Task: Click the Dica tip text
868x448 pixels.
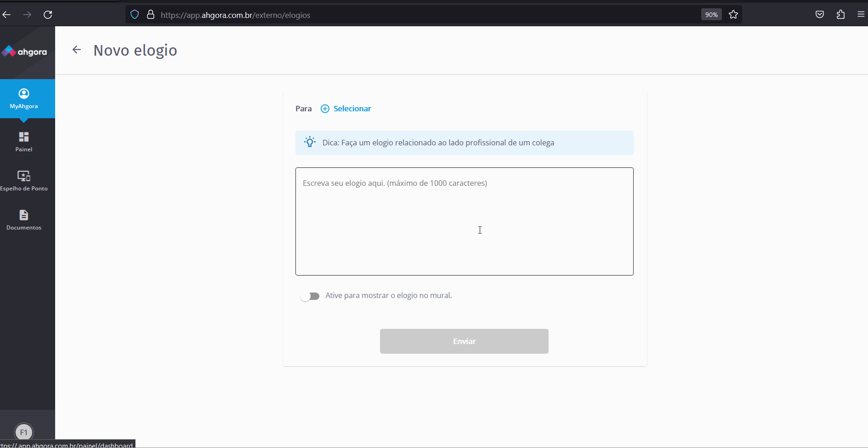Action: tap(438, 143)
